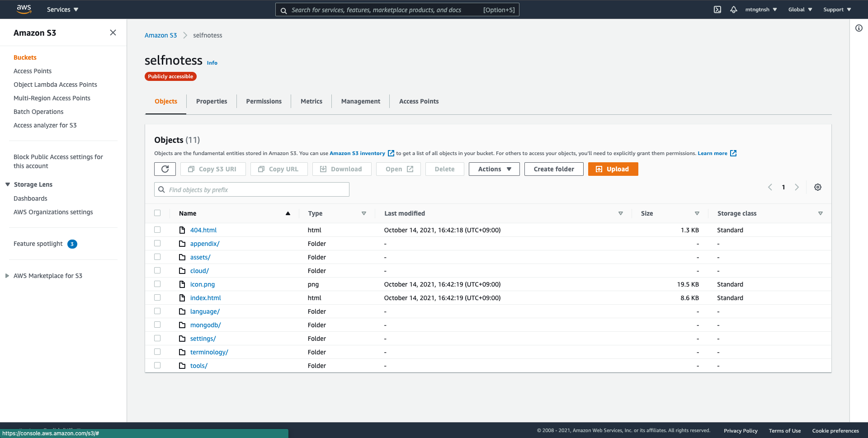Click the appendix folder icon
The image size is (868, 438).
pyautogui.click(x=182, y=244)
